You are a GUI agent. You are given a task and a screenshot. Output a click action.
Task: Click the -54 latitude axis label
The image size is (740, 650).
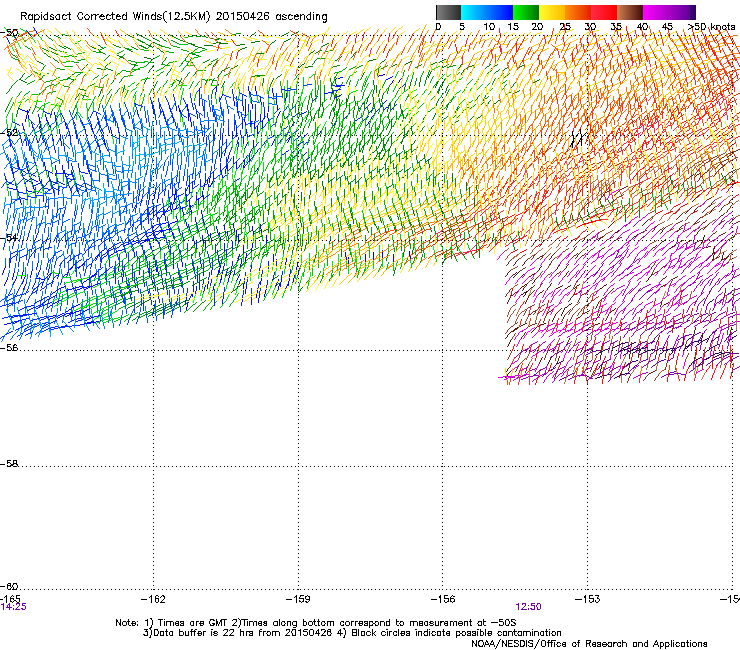(x=9, y=237)
